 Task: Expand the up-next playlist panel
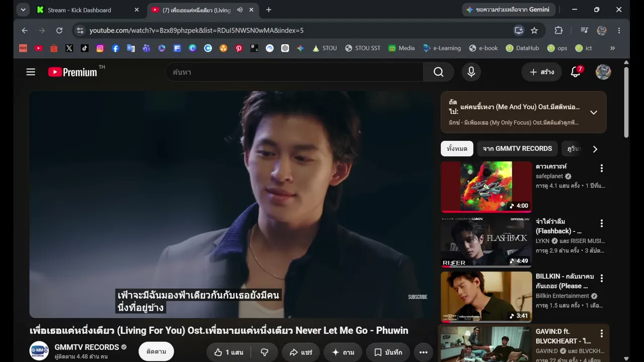594,112
